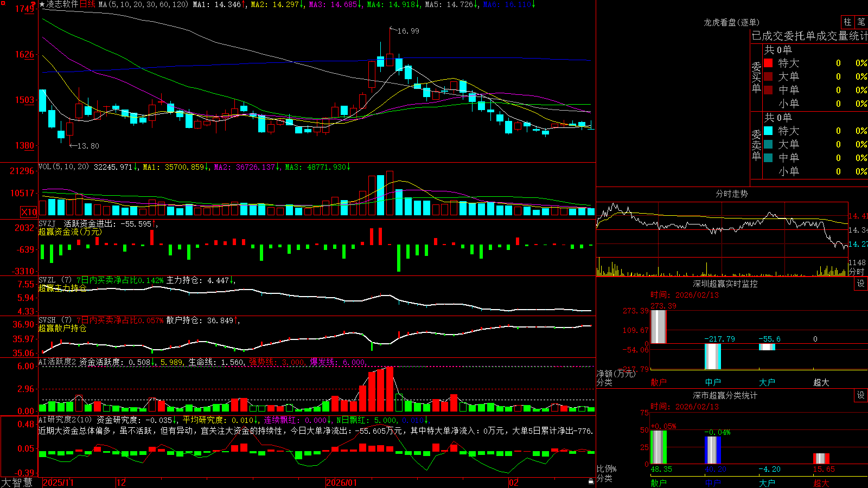
Task: Click the 16.99 high price marker
Action: (x=408, y=31)
